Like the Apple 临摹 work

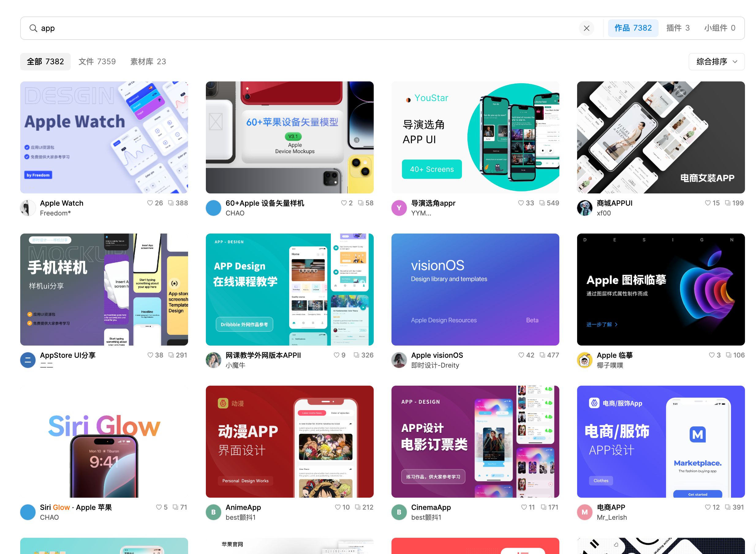point(711,355)
